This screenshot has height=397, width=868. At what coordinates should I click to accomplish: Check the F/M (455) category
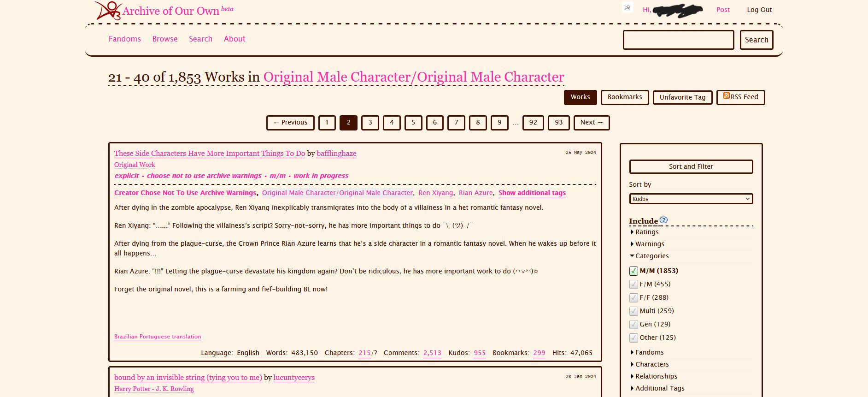click(x=634, y=284)
